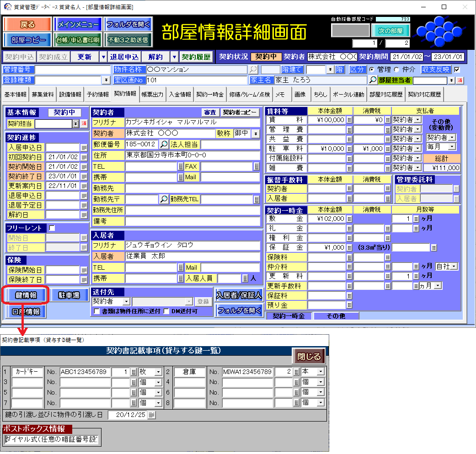Open the 入金情報 tab
476x454 pixels.
[x=180, y=95]
